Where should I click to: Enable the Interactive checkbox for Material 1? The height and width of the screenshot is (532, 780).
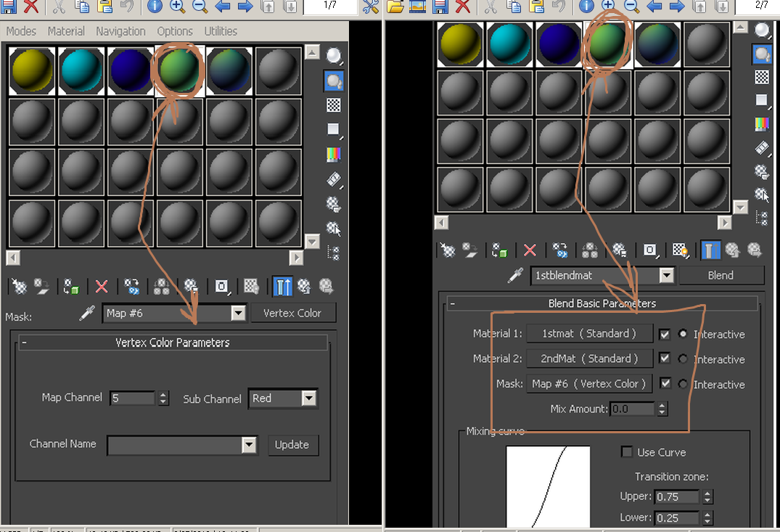pos(665,334)
